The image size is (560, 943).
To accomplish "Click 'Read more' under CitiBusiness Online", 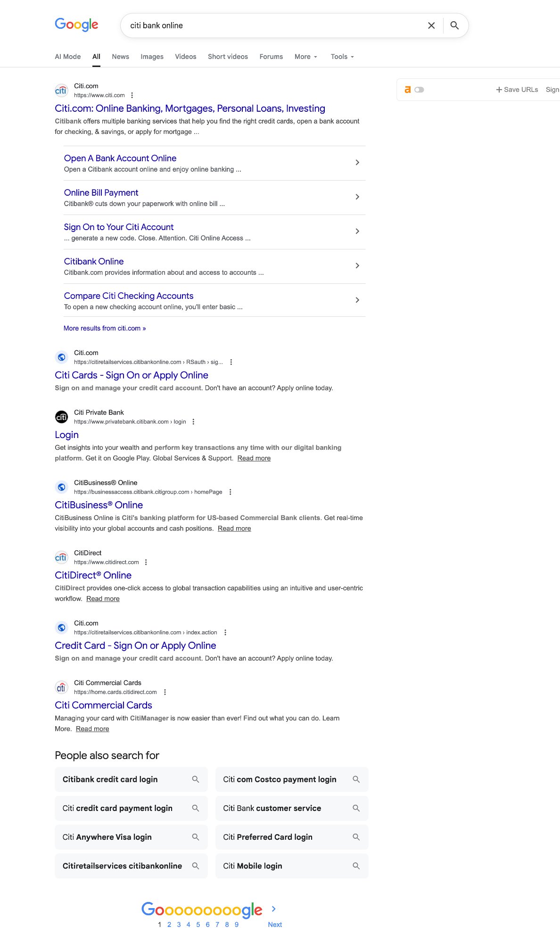I will click(234, 529).
